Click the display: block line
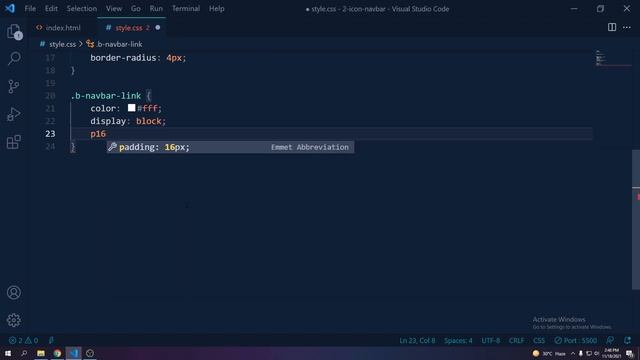Image resolution: width=640 pixels, height=360 pixels. 128,121
